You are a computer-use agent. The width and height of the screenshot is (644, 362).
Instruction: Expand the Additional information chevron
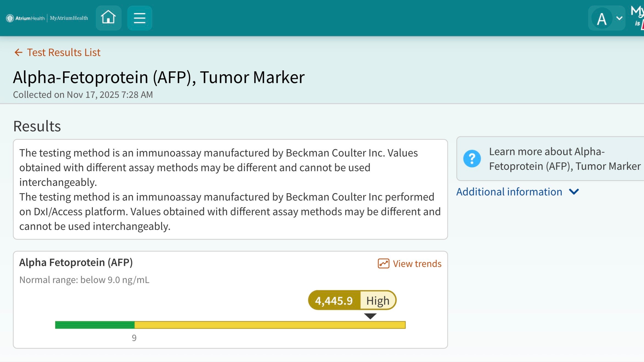tap(574, 192)
